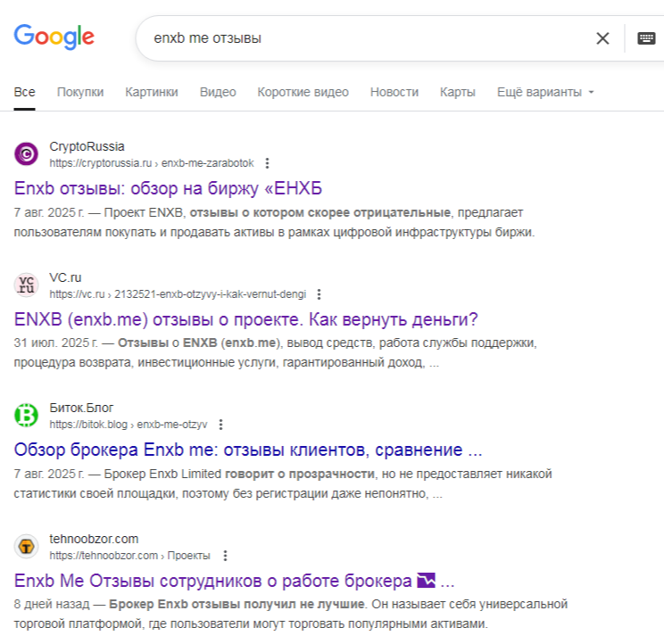The image size is (664, 644).
Task: Open three-dot menu for bitok.blog result
Action: click(220, 425)
